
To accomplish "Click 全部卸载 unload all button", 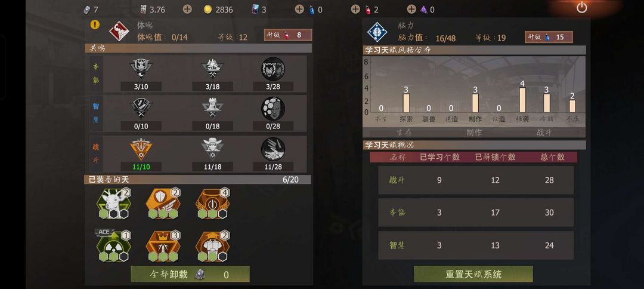I will click(x=190, y=274).
